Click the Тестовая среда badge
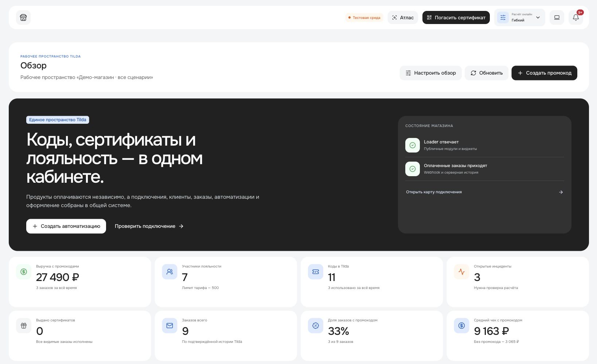The width and height of the screenshot is (597, 364). click(364, 17)
